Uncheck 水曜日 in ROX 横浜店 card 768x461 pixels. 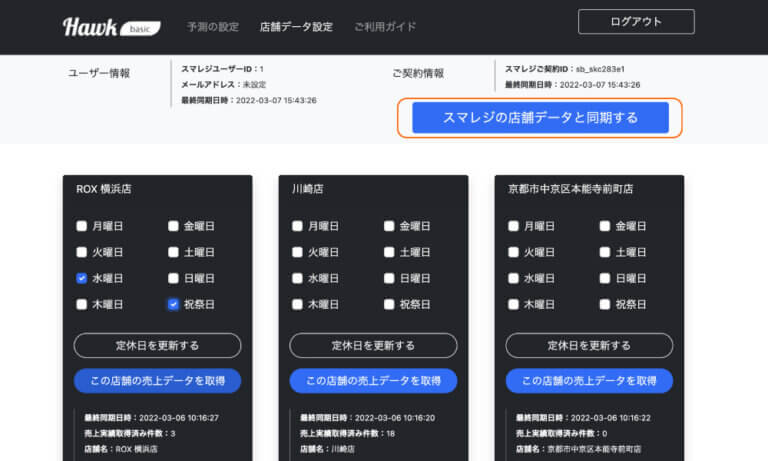[81, 278]
